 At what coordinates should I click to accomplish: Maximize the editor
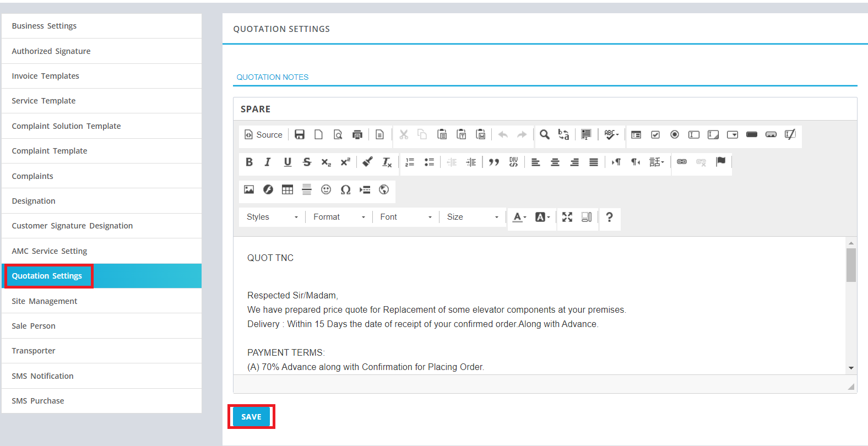567,217
